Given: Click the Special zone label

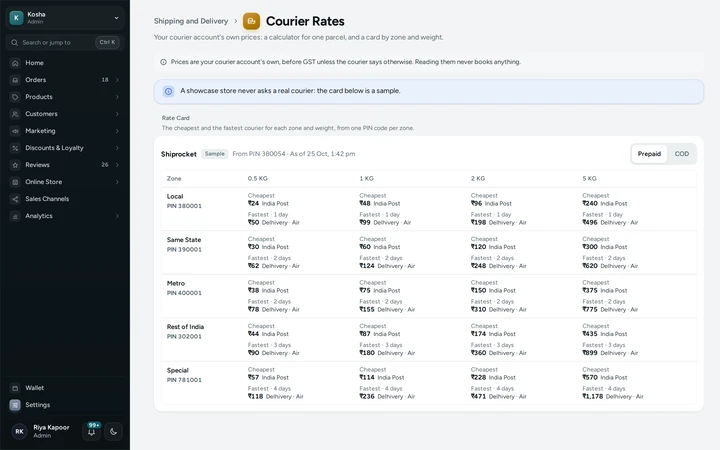Looking at the screenshot, I should 178,371.
